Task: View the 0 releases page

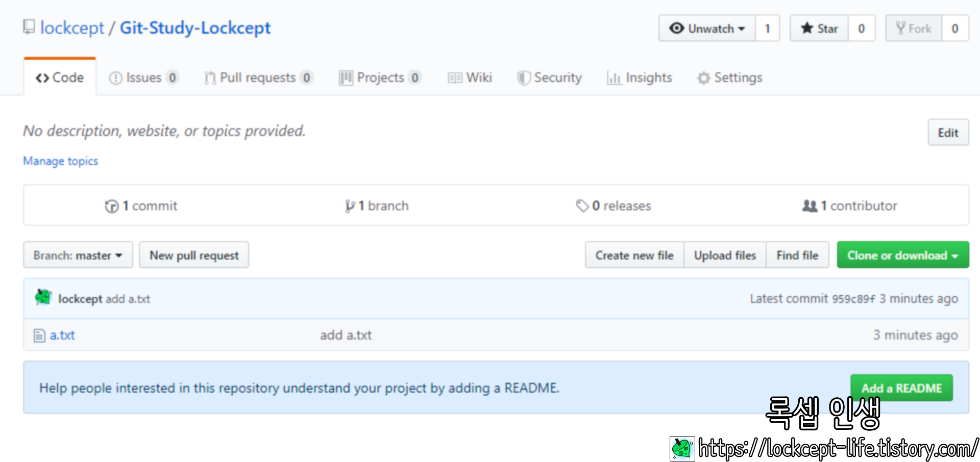Action: tap(614, 206)
